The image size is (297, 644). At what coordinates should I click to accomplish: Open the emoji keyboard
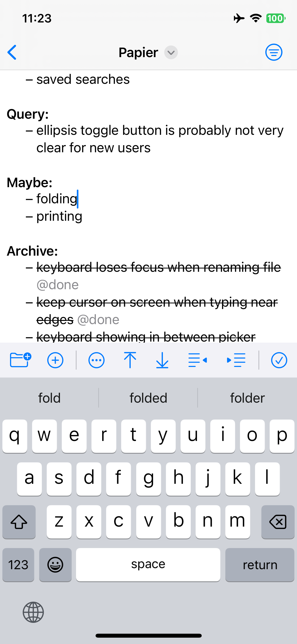pos(55,565)
